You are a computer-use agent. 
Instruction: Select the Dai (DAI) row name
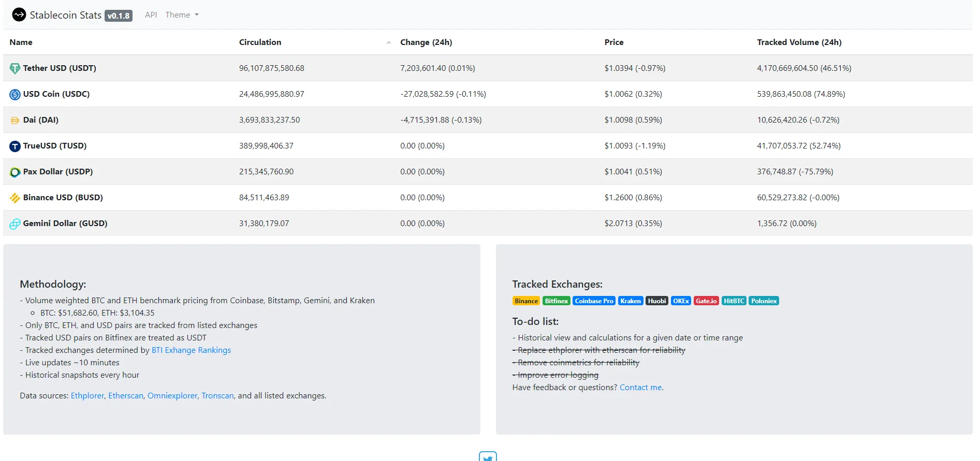pos(41,120)
